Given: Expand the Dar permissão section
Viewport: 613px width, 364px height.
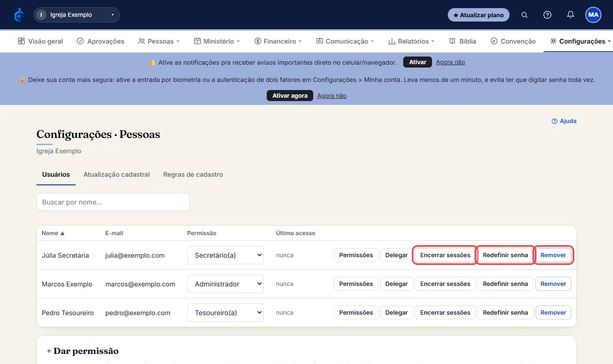Looking at the screenshot, I should [82, 351].
